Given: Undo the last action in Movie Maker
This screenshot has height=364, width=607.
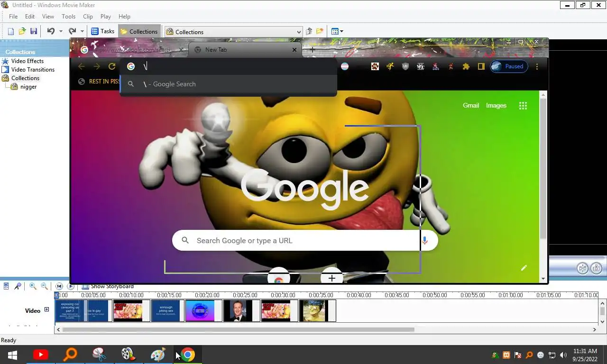Looking at the screenshot, I should (x=51, y=31).
